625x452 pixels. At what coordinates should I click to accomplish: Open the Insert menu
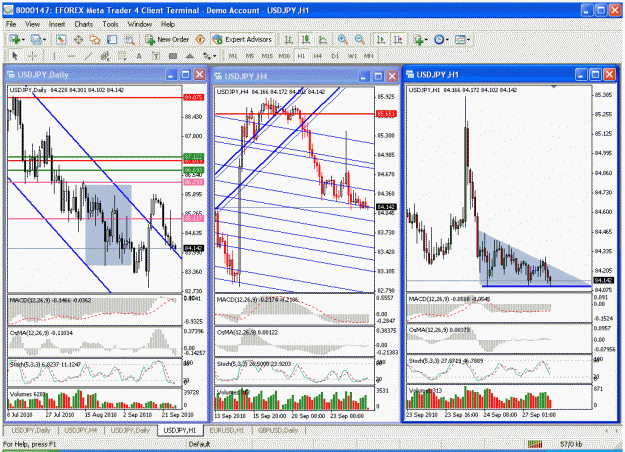click(57, 24)
